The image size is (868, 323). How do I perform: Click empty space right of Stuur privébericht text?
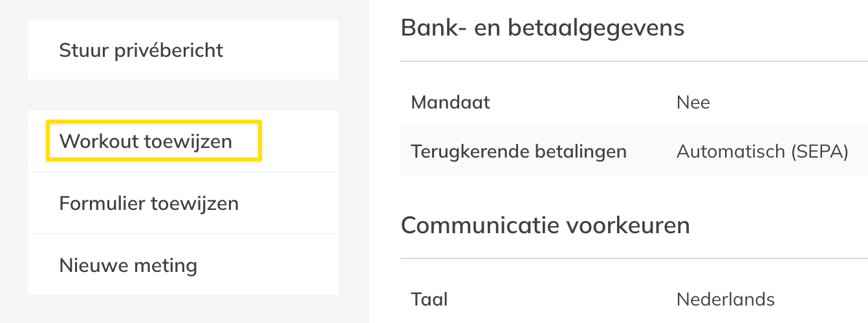pyautogui.click(x=285, y=50)
